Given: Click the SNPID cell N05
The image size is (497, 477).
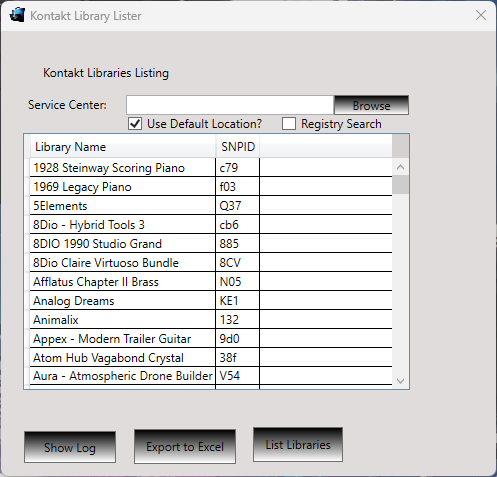Looking at the screenshot, I should (238, 281).
